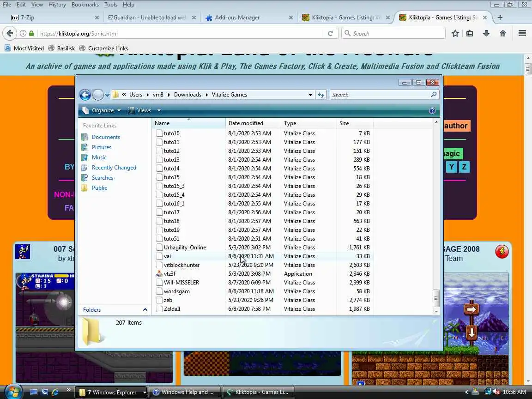This screenshot has height=399, width=532.
Task: Open the Tools menu
Action: (111, 5)
